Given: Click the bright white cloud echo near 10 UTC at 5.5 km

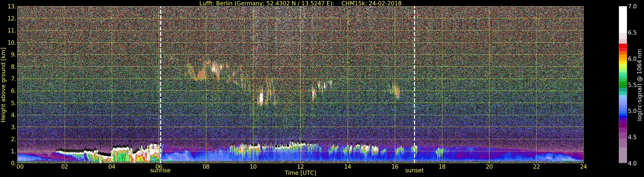Looking at the screenshot, I should click(x=261, y=98).
